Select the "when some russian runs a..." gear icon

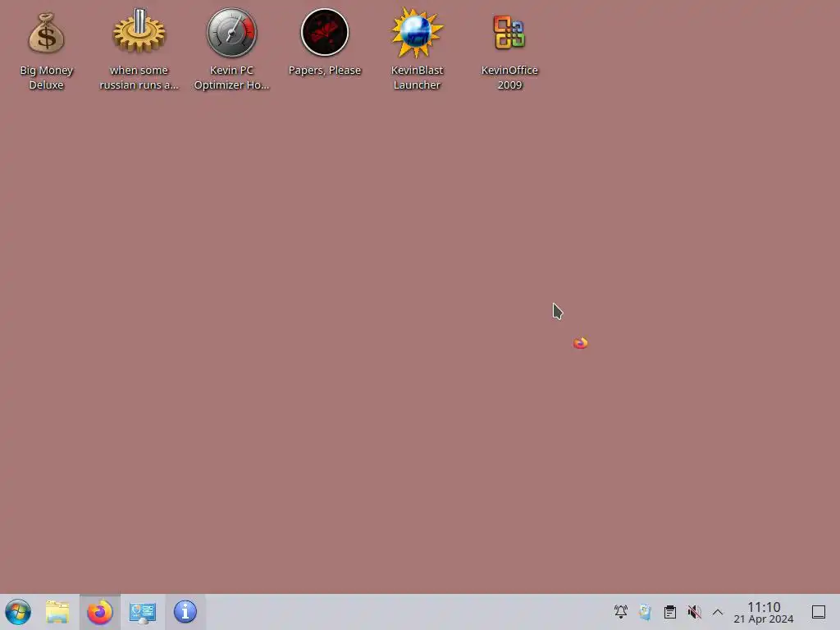click(x=139, y=32)
